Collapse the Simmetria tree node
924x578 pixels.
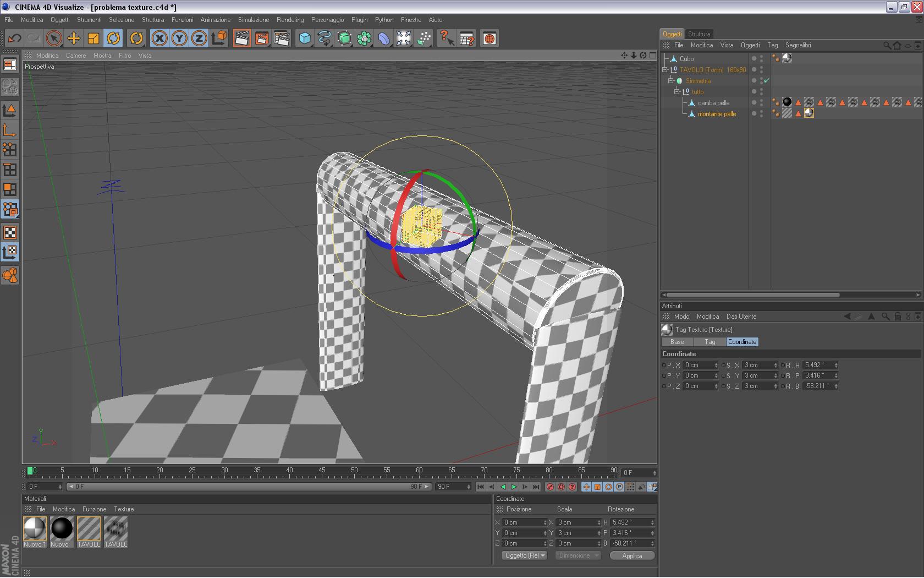click(671, 81)
